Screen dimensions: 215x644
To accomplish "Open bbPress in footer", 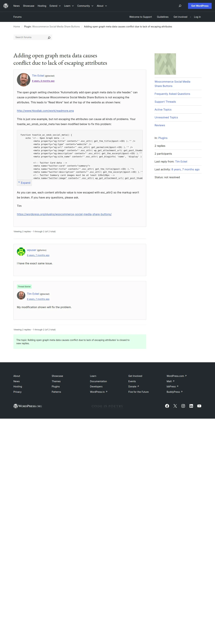I will tap(172, 387).
